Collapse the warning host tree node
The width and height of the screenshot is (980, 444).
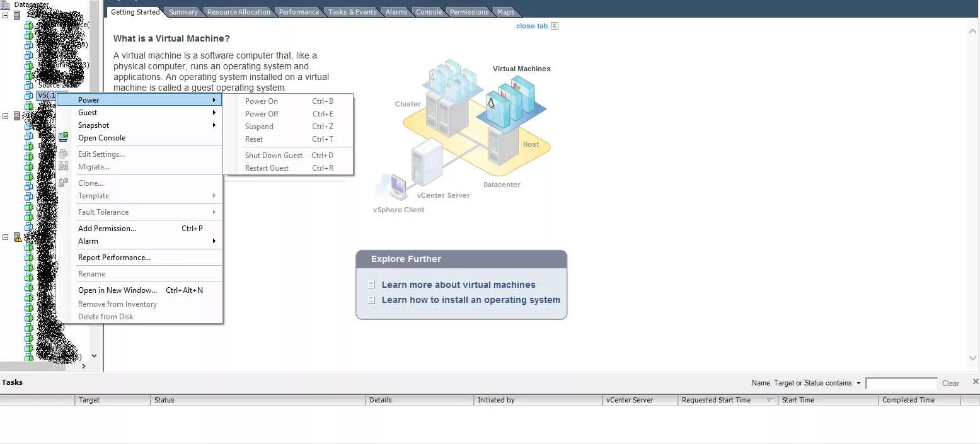(x=6, y=237)
